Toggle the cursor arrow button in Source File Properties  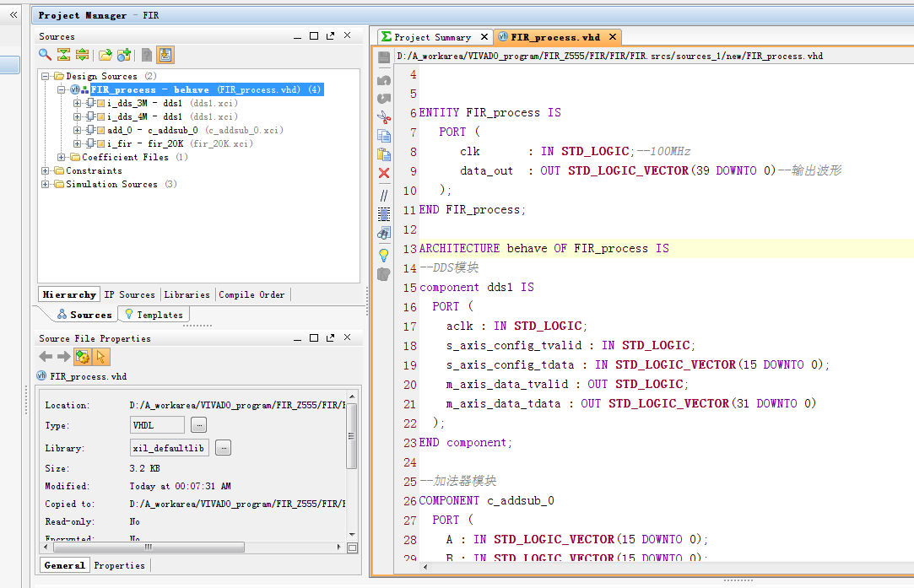(101, 357)
